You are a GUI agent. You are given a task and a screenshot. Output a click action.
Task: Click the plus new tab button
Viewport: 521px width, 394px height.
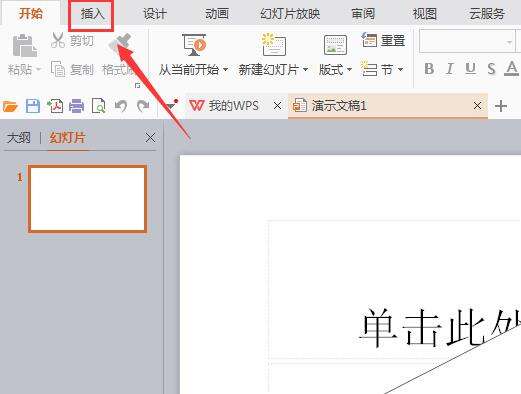point(501,106)
